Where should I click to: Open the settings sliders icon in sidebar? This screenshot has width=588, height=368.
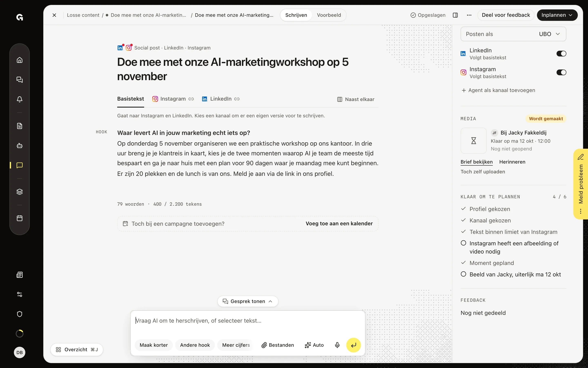click(20, 294)
